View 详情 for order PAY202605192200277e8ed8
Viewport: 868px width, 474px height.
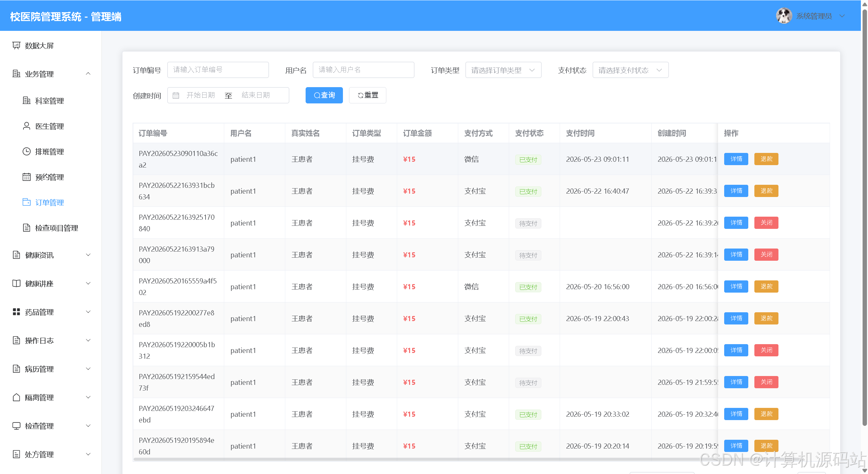(x=736, y=318)
